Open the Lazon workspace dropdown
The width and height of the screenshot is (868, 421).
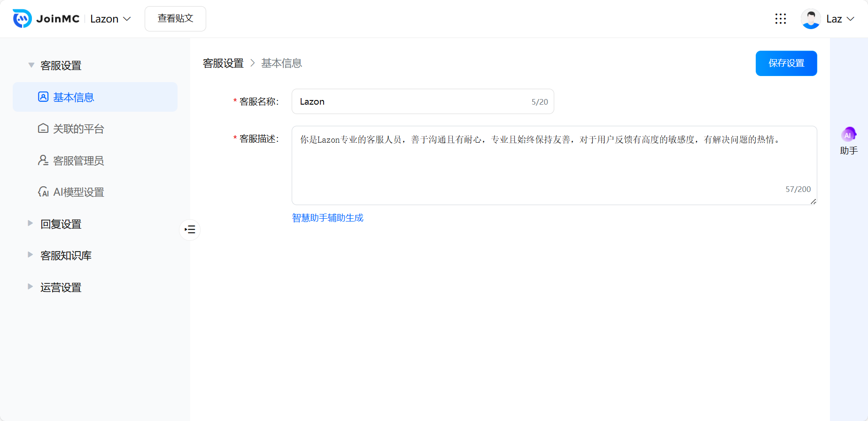(x=111, y=19)
